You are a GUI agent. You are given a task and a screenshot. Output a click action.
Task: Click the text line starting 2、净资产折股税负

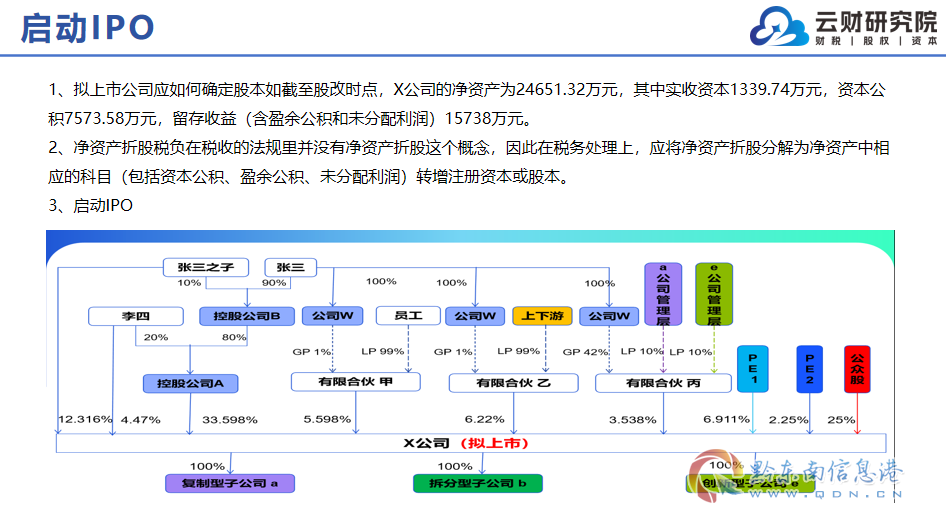(469, 148)
